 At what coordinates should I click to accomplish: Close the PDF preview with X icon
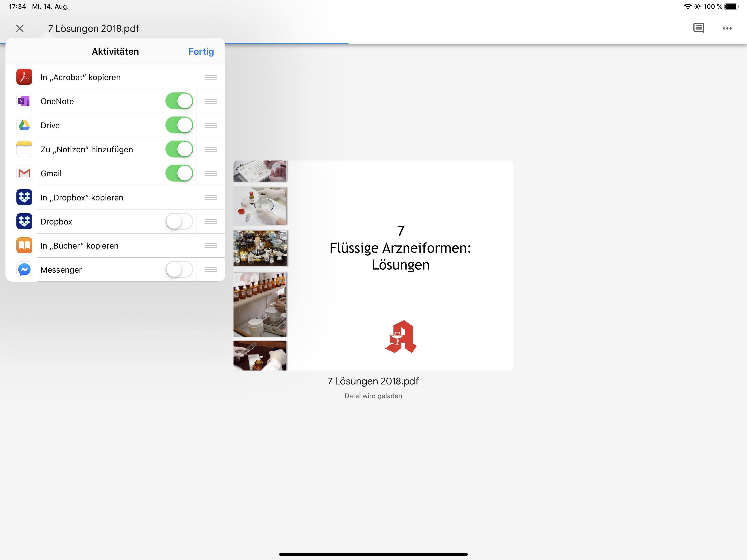(x=20, y=28)
